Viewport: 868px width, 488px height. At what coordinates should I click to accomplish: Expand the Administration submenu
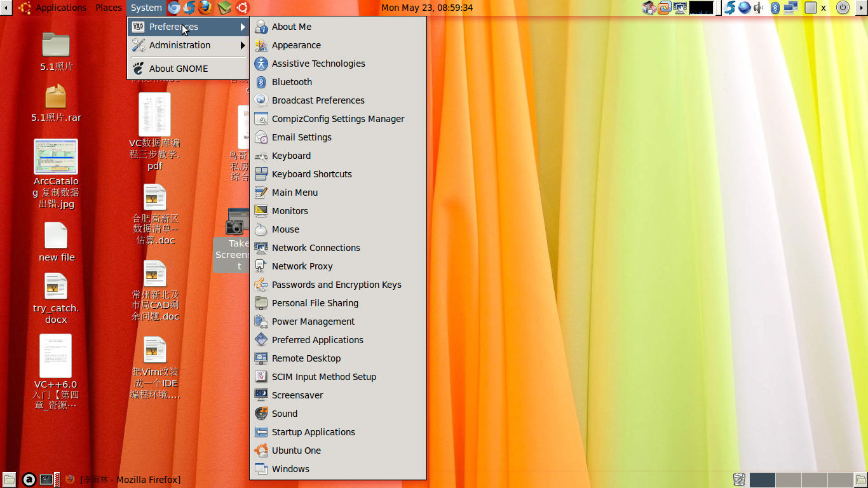click(188, 45)
